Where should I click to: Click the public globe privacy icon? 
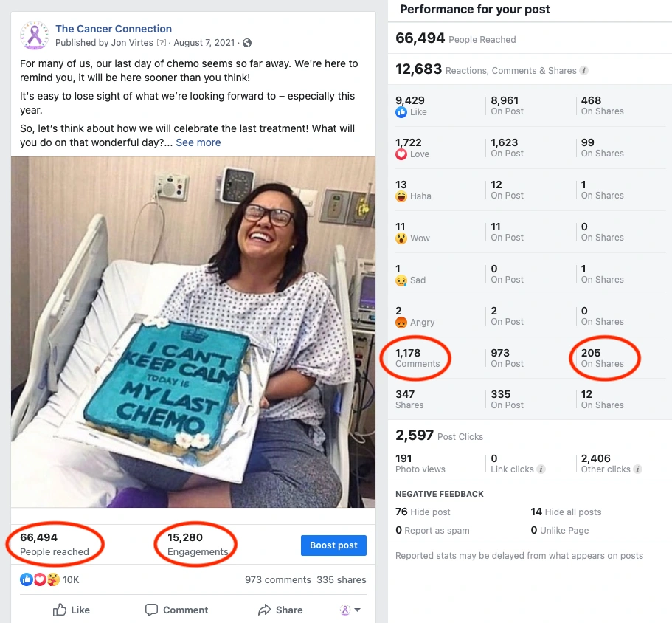[x=247, y=44]
